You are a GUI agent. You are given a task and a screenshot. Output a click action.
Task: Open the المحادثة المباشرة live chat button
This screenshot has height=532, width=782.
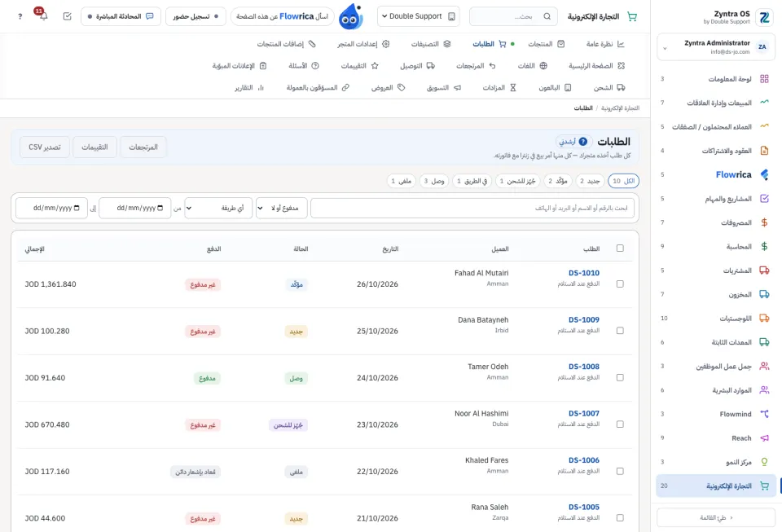(121, 16)
